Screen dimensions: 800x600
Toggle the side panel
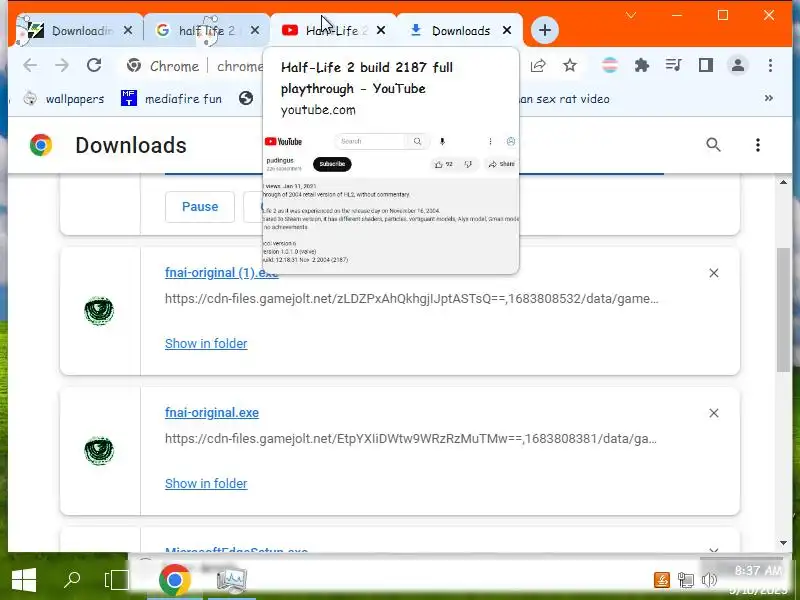706,65
